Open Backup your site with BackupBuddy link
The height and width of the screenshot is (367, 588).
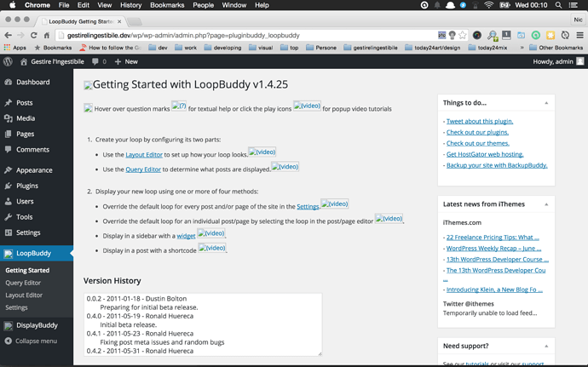tap(497, 165)
